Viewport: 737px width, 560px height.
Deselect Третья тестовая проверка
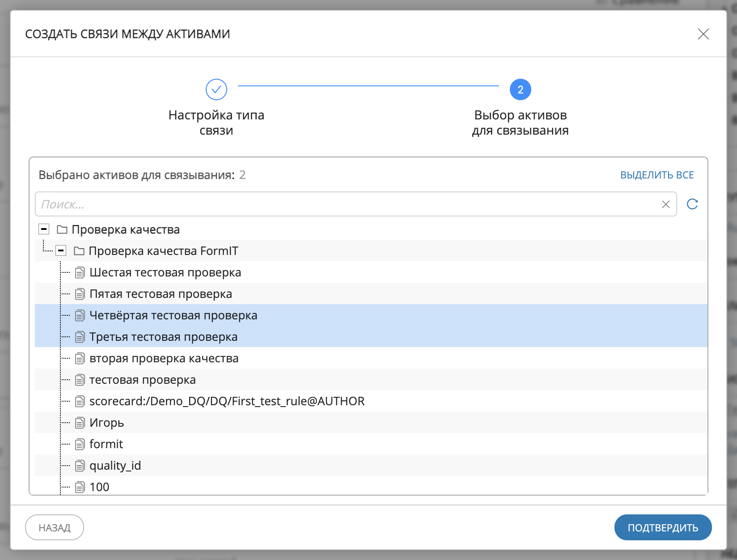pos(164,337)
